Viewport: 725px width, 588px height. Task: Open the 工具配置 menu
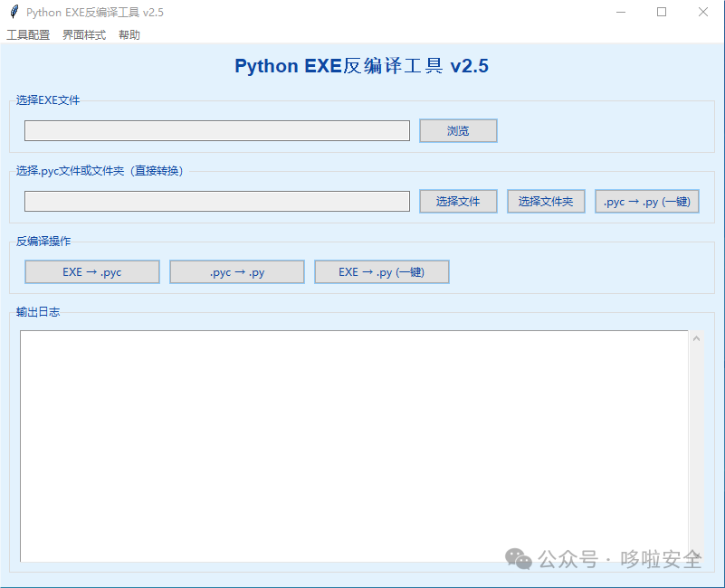point(28,35)
